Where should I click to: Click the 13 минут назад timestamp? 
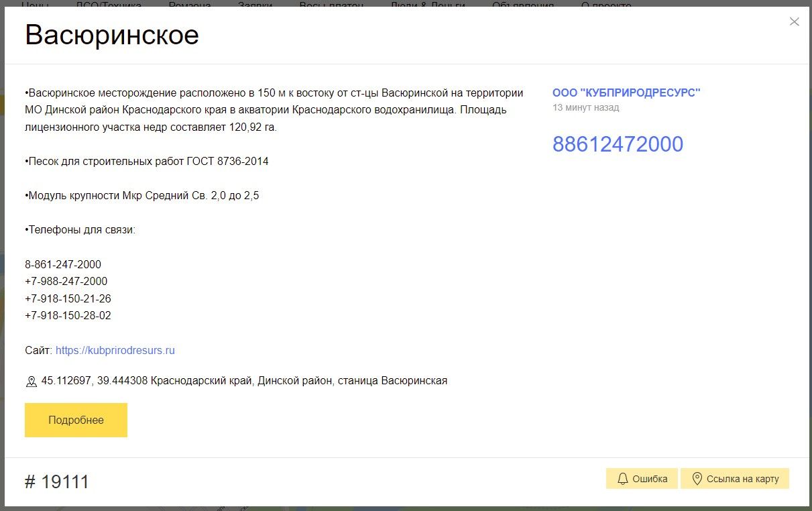tap(585, 107)
